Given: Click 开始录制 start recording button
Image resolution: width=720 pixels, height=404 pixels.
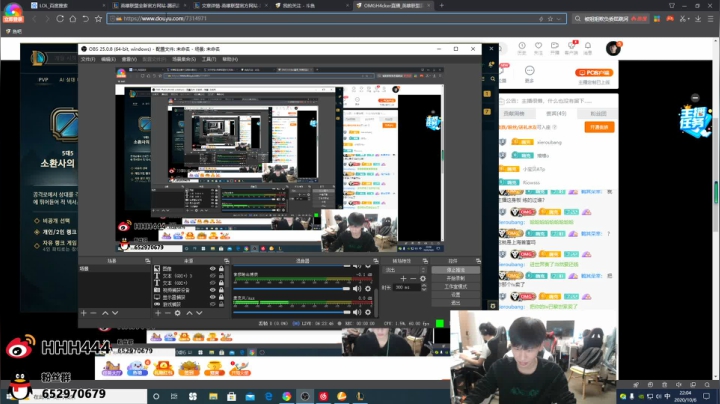Looking at the screenshot, I should tap(456, 278).
